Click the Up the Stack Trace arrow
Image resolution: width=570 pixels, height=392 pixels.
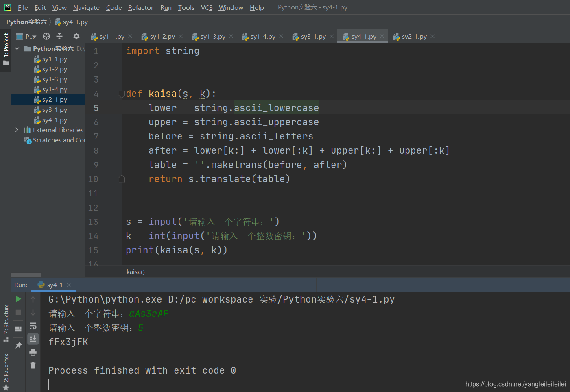(33, 299)
